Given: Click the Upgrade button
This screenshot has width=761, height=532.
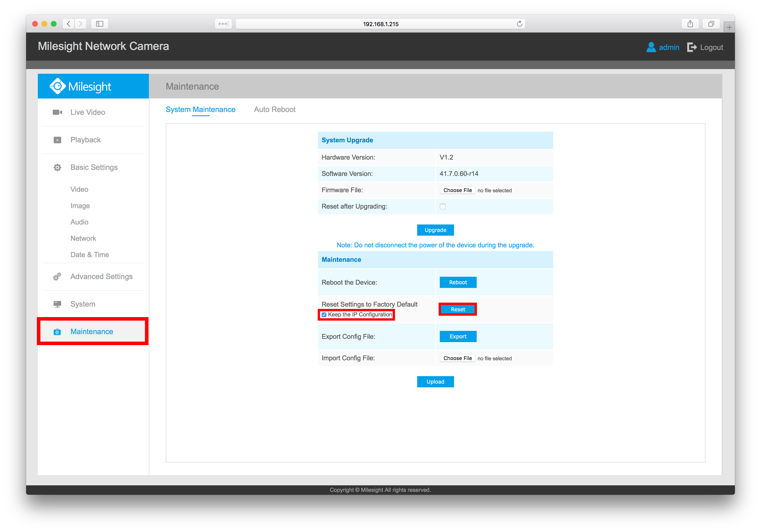Looking at the screenshot, I should (435, 230).
